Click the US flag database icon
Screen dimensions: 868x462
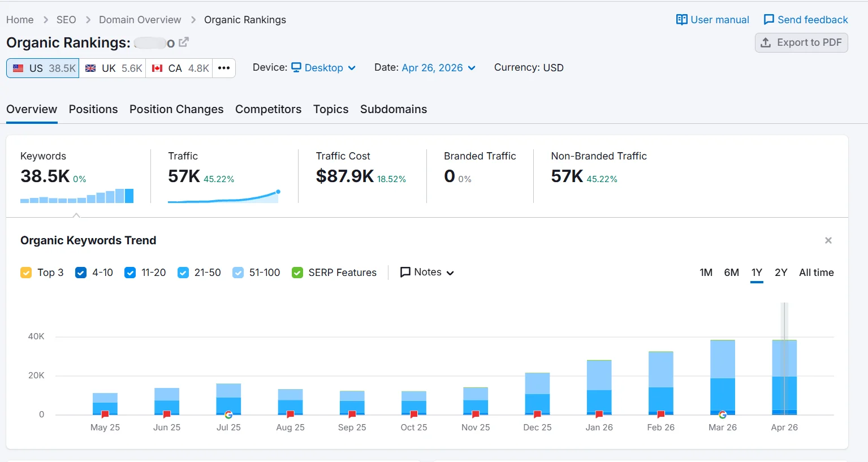(18, 68)
